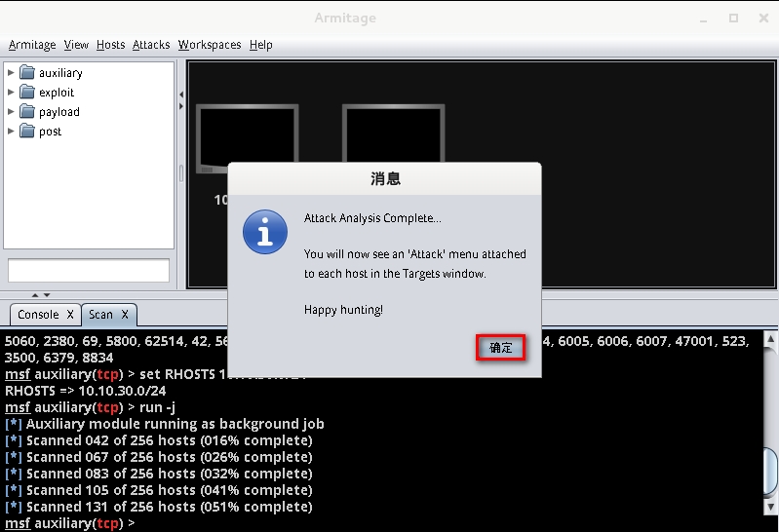Focus the module search field

(89, 271)
